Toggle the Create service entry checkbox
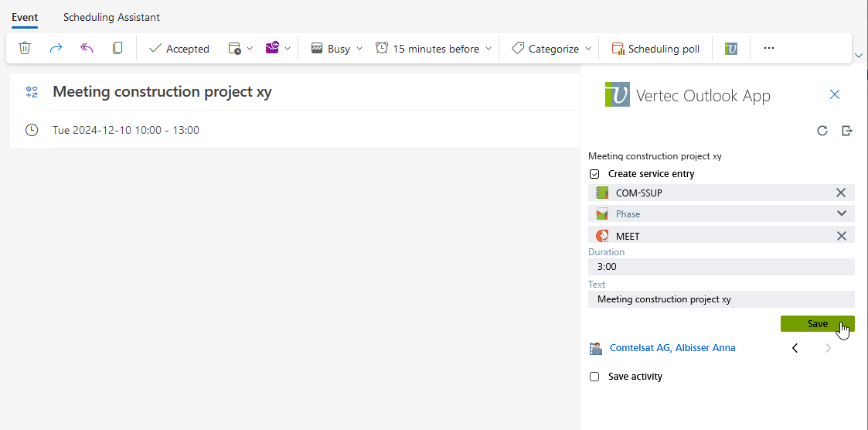 coord(594,174)
